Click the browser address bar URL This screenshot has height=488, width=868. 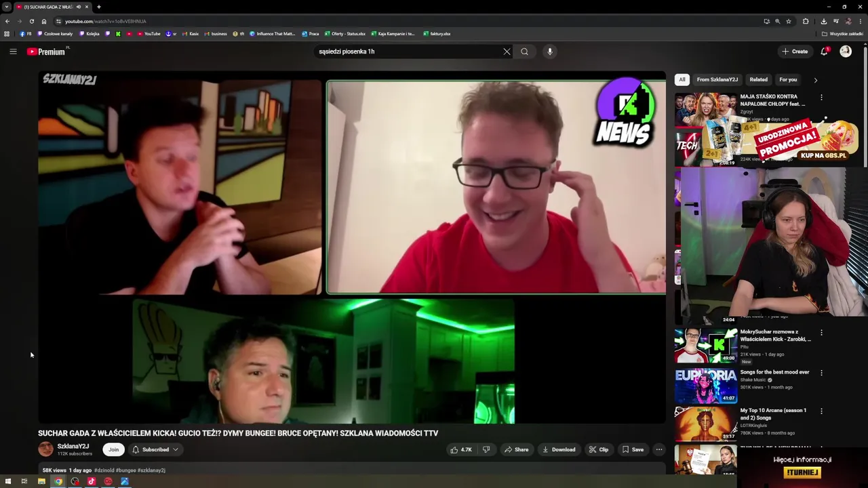[x=105, y=21]
